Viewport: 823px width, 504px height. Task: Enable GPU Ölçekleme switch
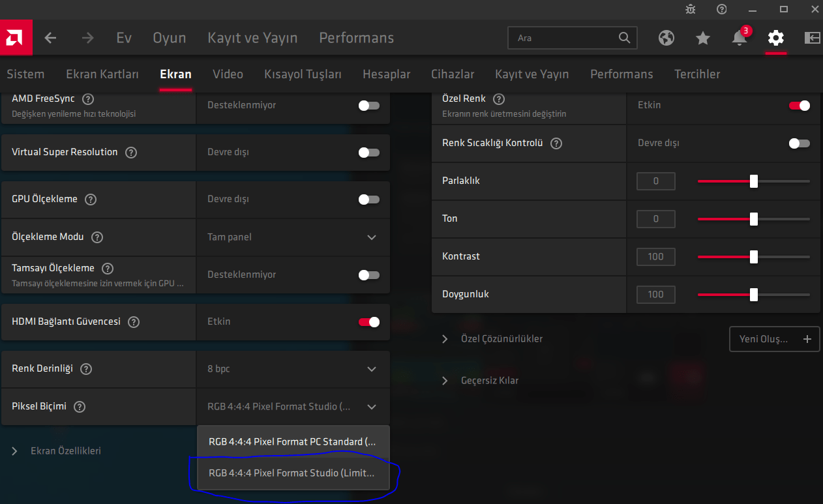point(369,200)
